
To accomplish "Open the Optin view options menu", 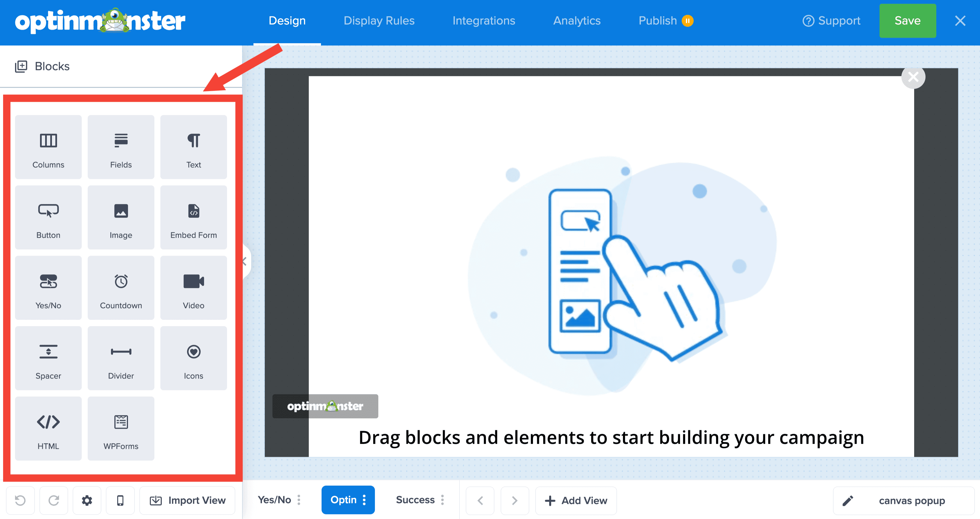I will click(364, 500).
